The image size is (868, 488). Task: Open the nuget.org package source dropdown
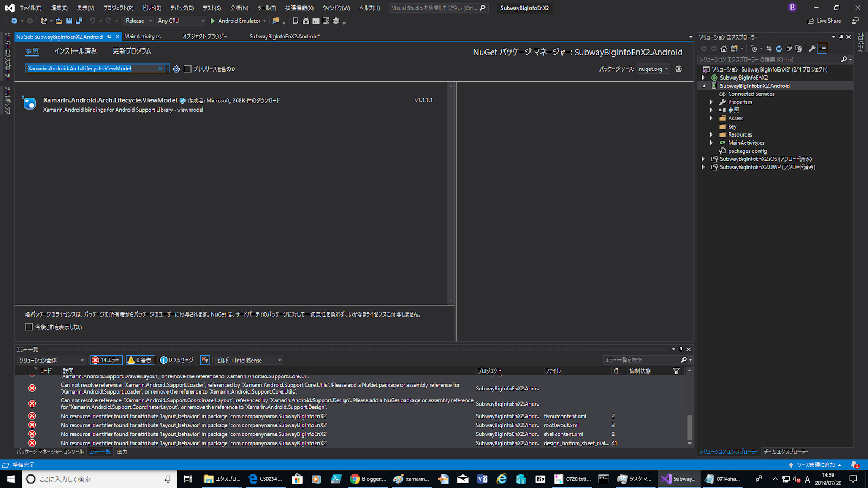tap(653, 69)
